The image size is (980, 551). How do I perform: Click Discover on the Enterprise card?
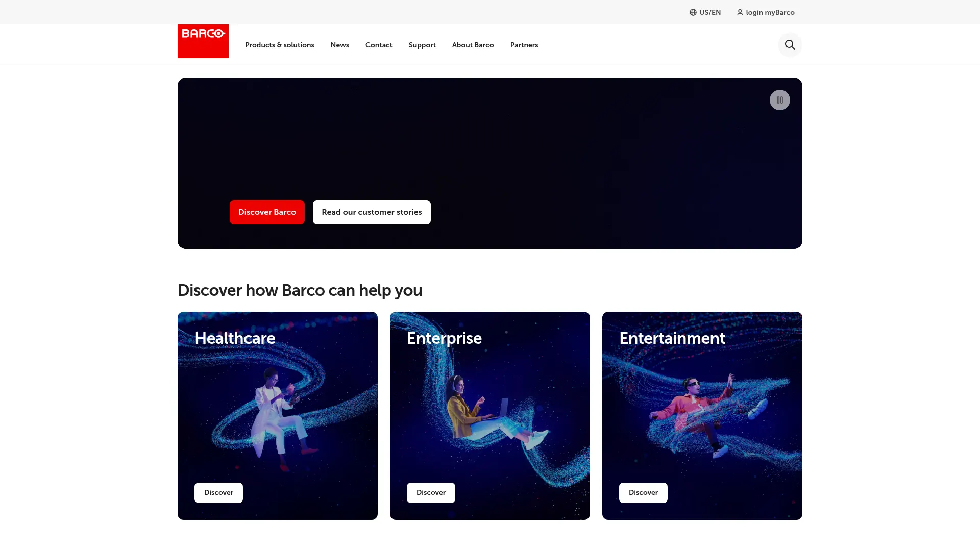[x=431, y=493]
